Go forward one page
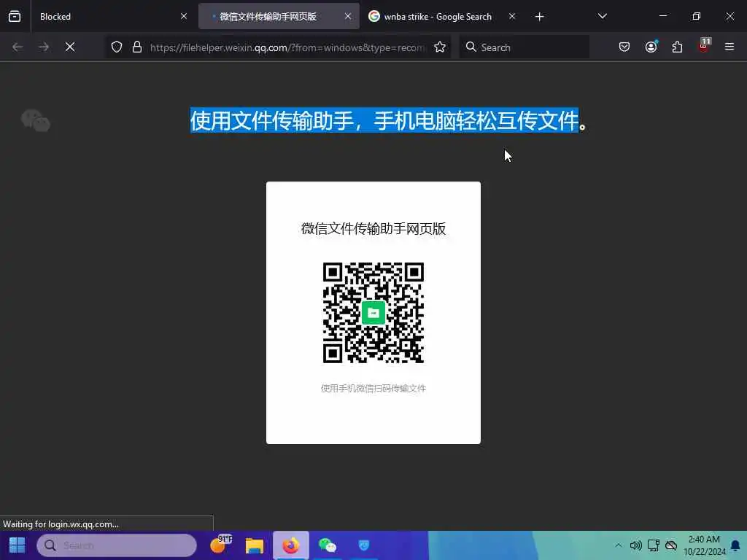Viewport: 747px width, 560px height. (44, 47)
